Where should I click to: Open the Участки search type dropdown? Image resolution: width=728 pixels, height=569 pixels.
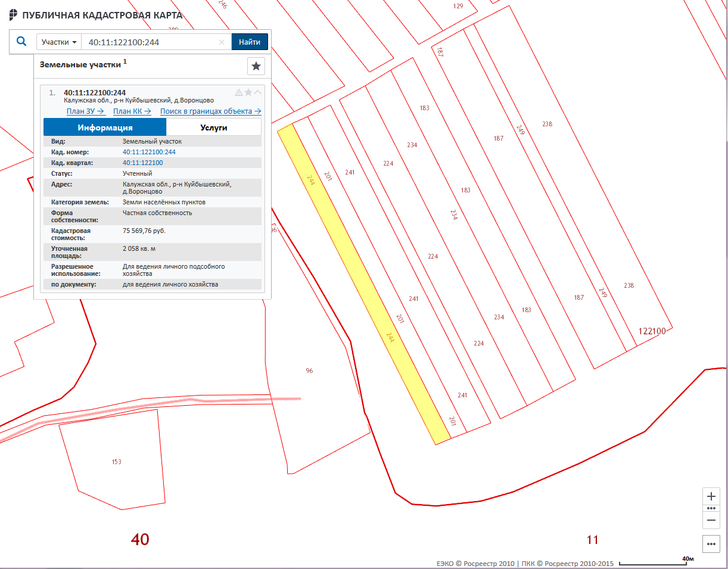pyautogui.click(x=59, y=42)
